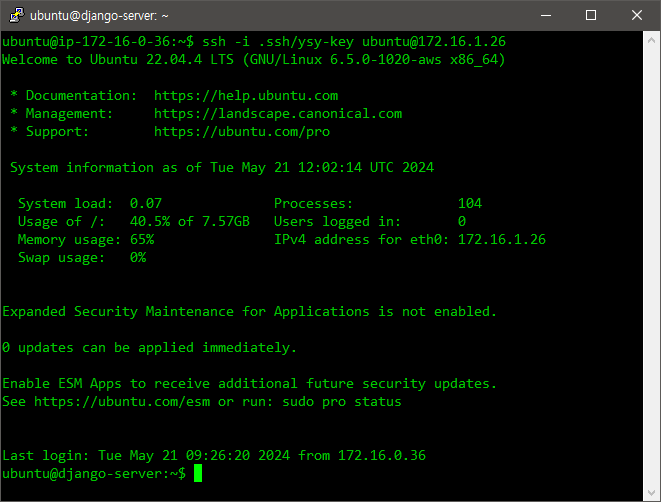
Task: Click 'Expanded Security Maintenance' message line
Action: coord(250,312)
